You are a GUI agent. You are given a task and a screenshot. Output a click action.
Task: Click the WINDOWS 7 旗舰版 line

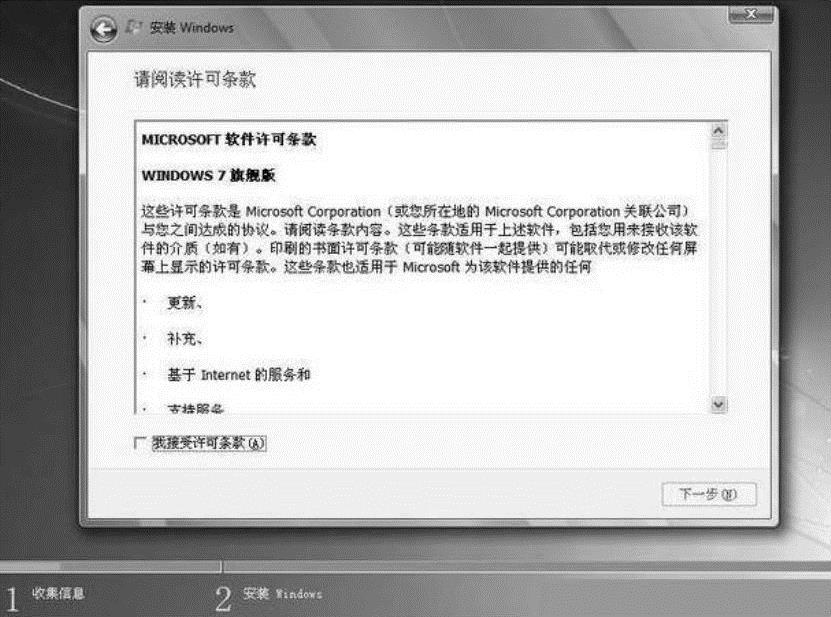[208, 175]
